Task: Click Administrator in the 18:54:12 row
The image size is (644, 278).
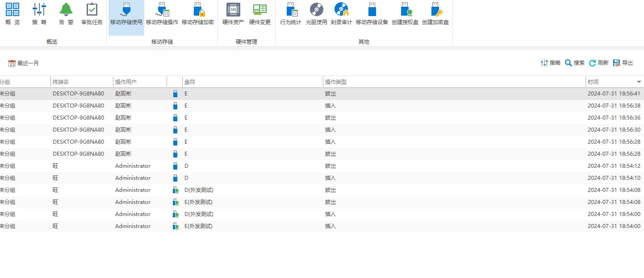Action: point(133,166)
